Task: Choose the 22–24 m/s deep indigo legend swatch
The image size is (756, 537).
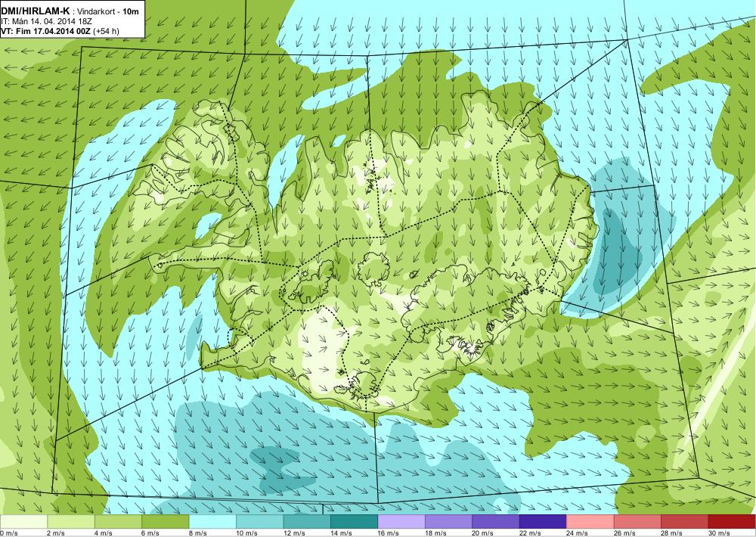Action: coord(544,522)
